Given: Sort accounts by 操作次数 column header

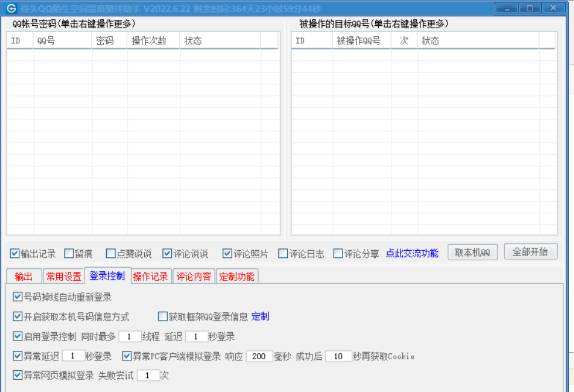Looking at the screenshot, I should coord(153,41).
